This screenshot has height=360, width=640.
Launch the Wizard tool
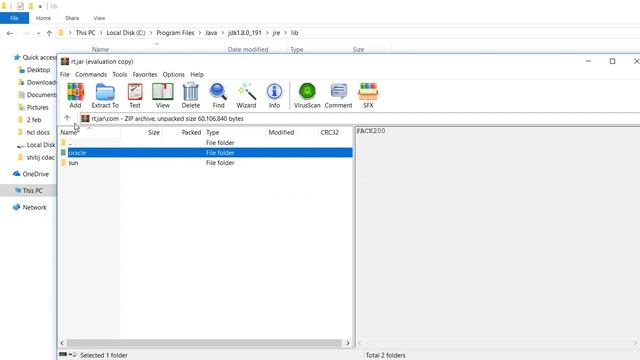[x=246, y=95]
